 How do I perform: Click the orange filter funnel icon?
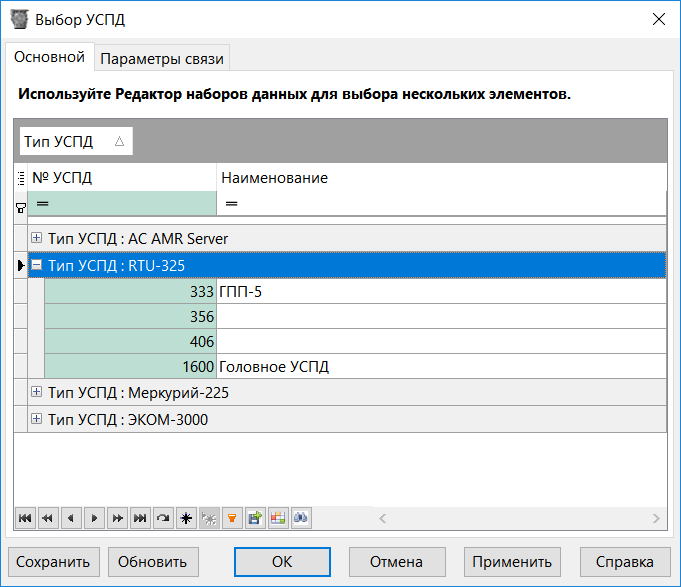[x=232, y=518]
